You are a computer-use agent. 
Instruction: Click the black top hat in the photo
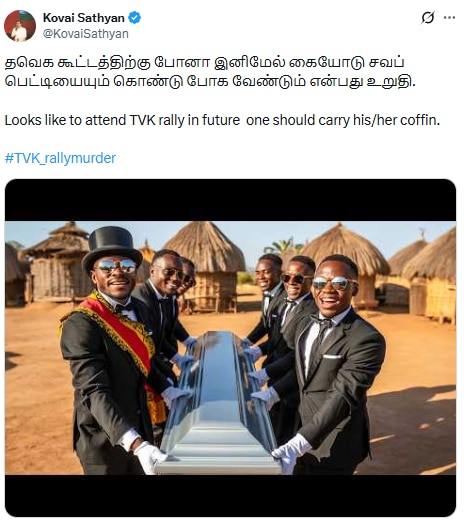click(112, 244)
